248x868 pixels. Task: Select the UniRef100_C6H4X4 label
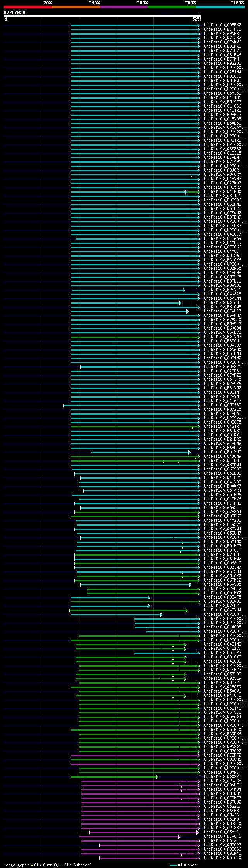(x=222, y=491)
